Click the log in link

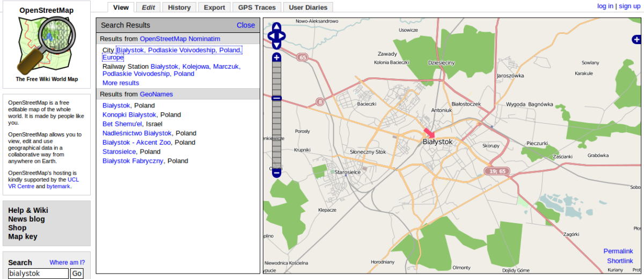tap(605, 6)
